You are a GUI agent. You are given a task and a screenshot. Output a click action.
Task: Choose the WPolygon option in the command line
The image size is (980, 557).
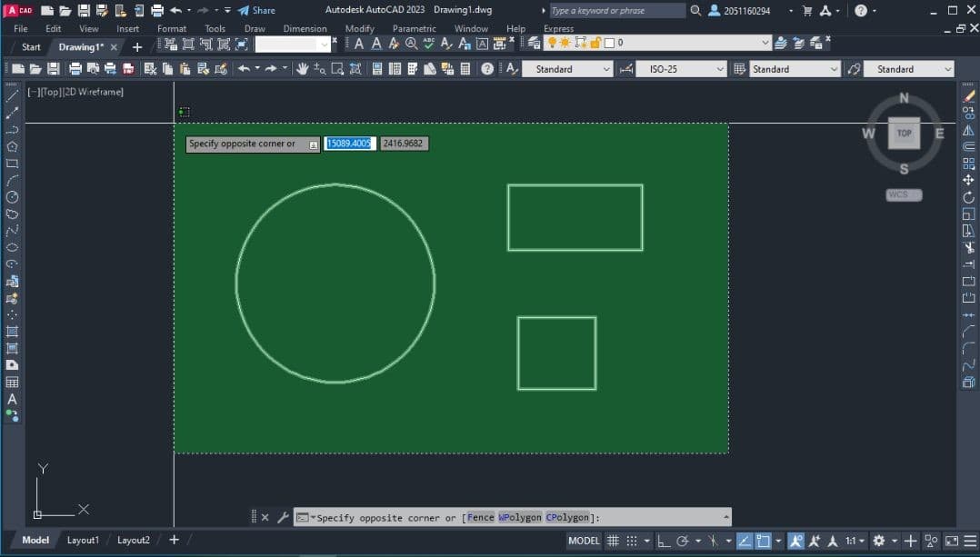coord(520,517)
